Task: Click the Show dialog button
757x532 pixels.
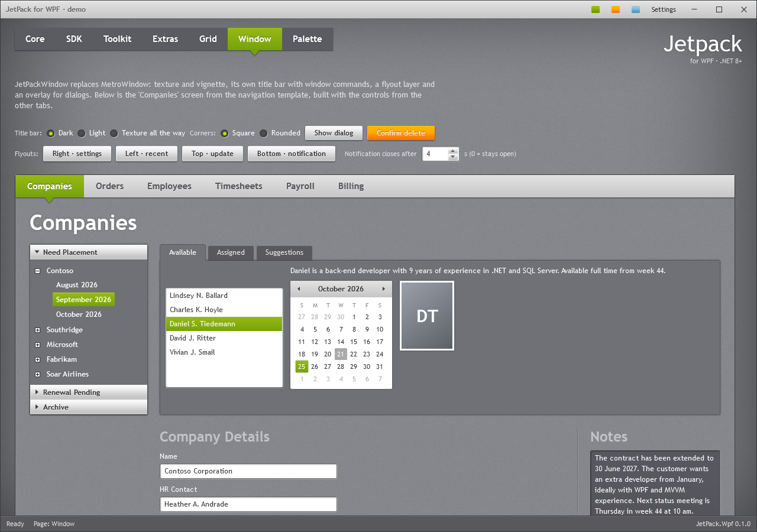Action: point(334,133)
